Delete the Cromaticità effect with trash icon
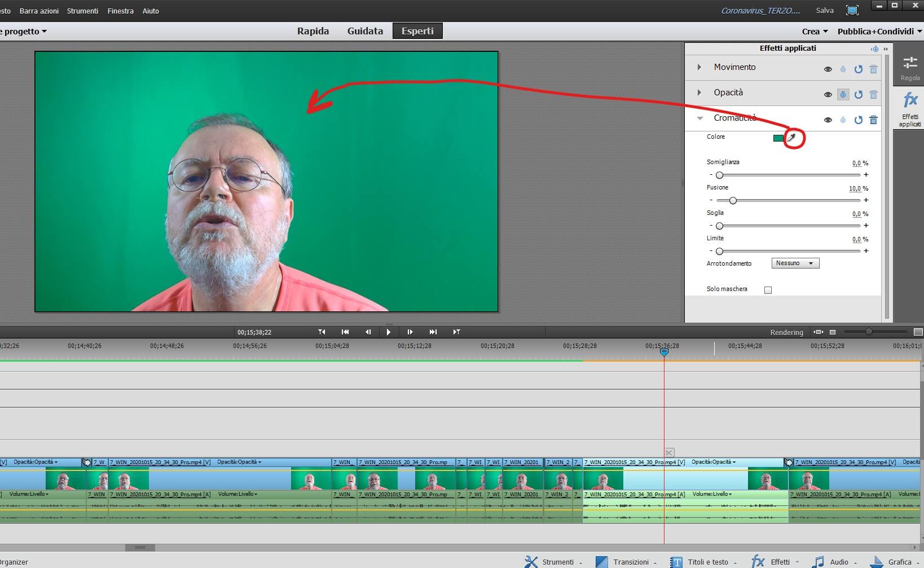924x568 pixels. tap(873, 120)
